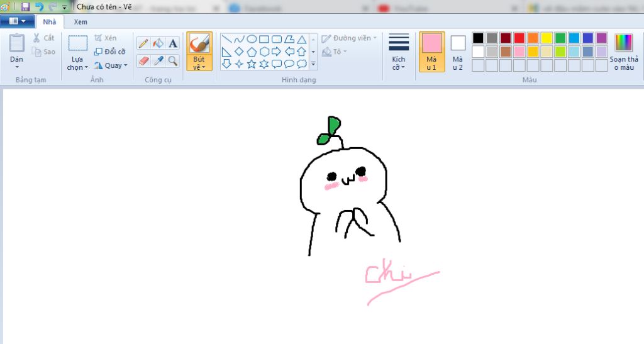Image resolution: width=644 pixels, height=344 pixels.
Task: Click the Redo arrow in title bar
Action: [53, 6]
